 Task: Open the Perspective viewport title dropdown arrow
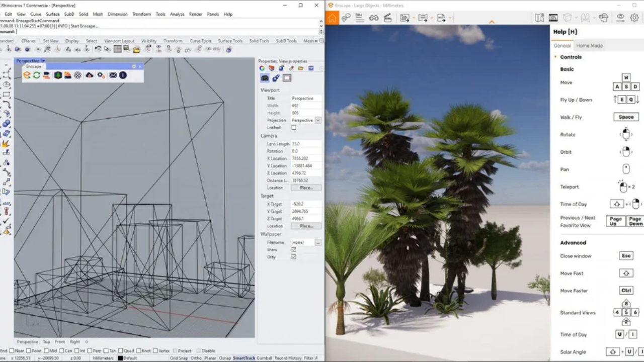click(43, 61)
